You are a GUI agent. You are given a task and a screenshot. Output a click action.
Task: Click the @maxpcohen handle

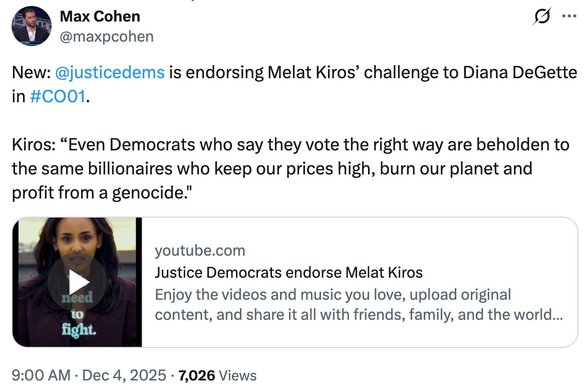[x=107, y=36]
